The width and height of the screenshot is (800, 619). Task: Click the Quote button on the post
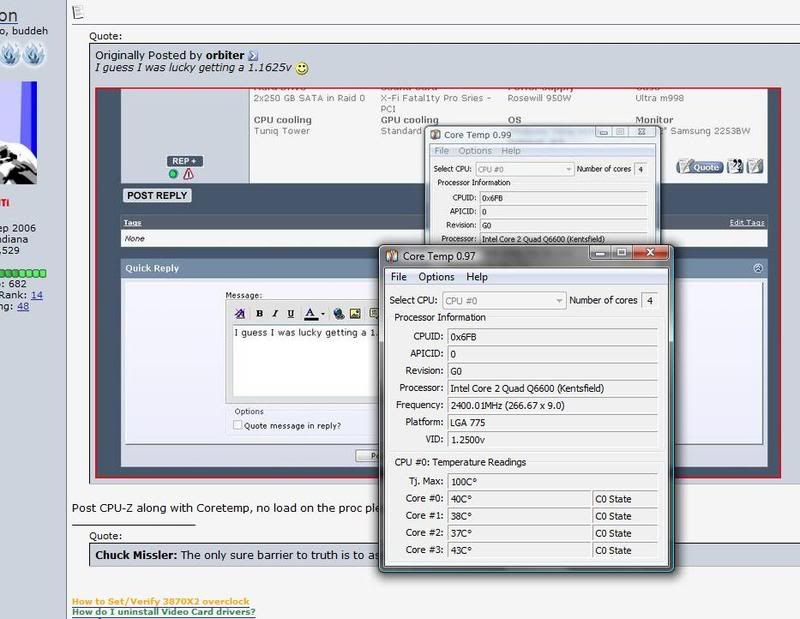coord(700,166)
